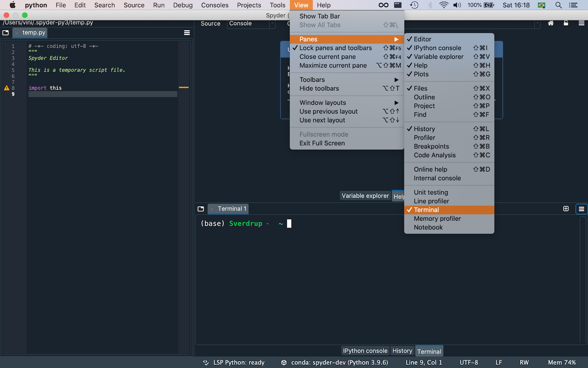Expand the Toolbars submenu
Image resolution: width=588 pixels, height=368 pixels.
point(312,79)
